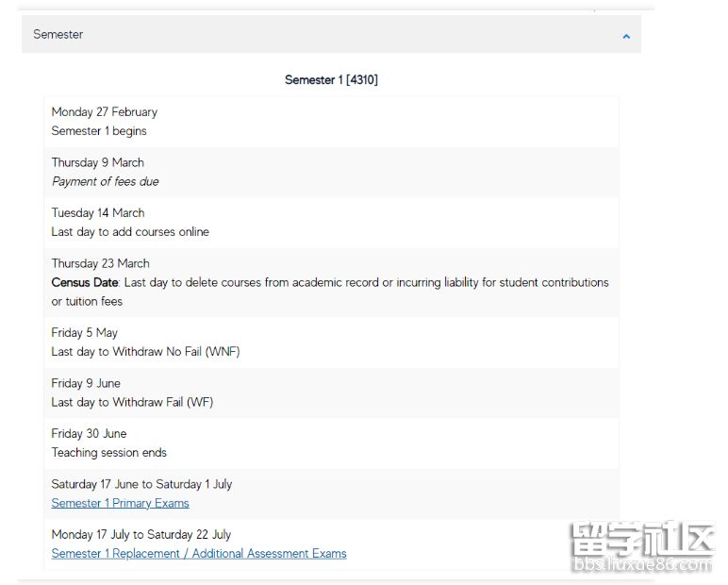
Task: Click the watermark logo in bottom corner
Action: (x=641, y=546)
